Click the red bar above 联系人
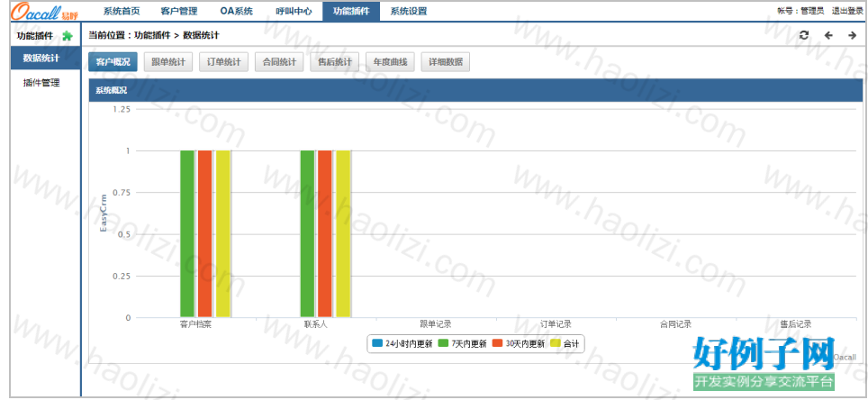The width and height of the screenshot is (868, 400). (325, 234)
